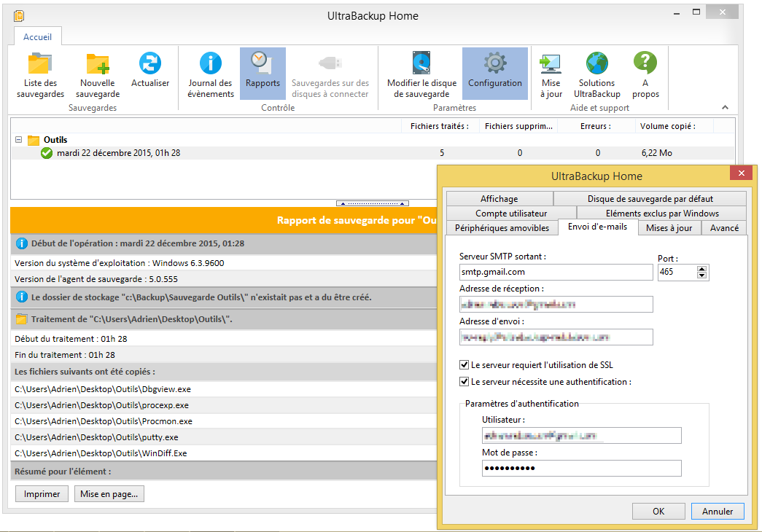Click the Serveur SMTP sortant field
This screenshot has height=532, width=762.
556,272
